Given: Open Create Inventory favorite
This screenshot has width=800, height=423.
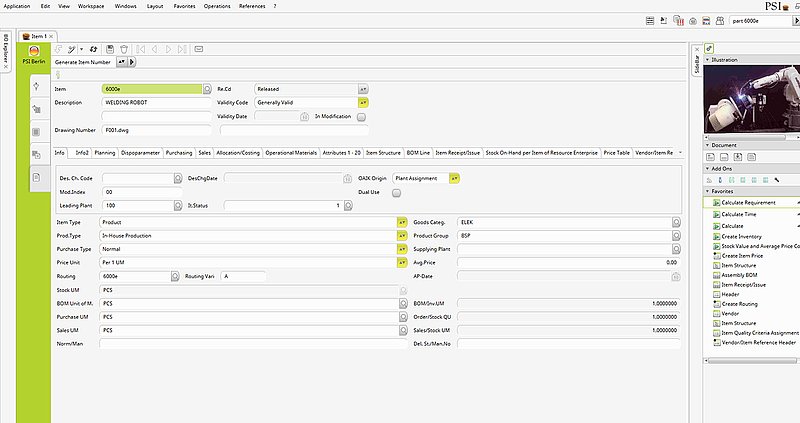Looking at the screenshot, I should (741, 236).
